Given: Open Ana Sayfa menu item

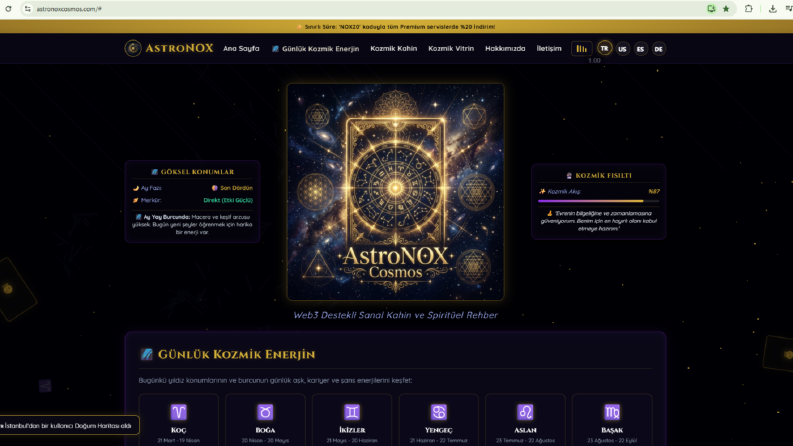Looking at the screenshot, I should tap(241, 49).
